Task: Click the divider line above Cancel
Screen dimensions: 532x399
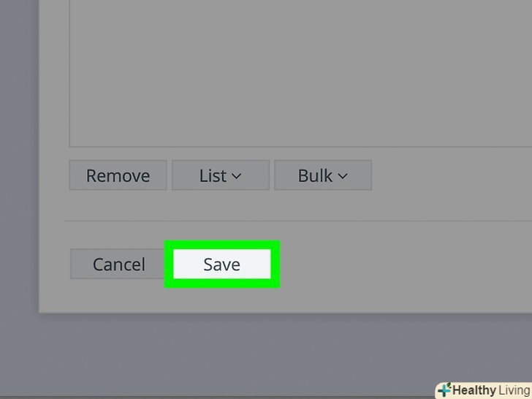Action: 298,221
